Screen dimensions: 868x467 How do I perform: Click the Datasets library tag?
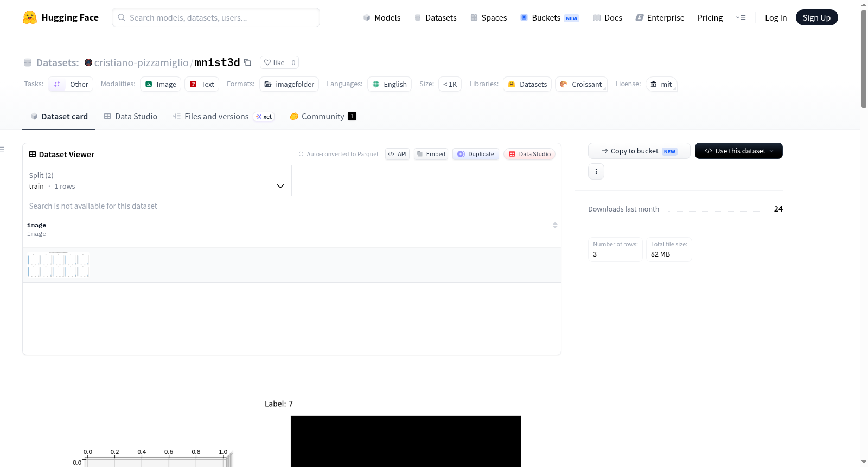(527, 84)
